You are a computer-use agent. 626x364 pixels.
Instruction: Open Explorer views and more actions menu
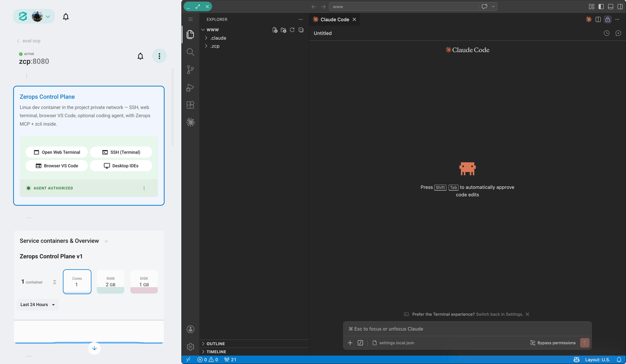click(x=300, y=19)
